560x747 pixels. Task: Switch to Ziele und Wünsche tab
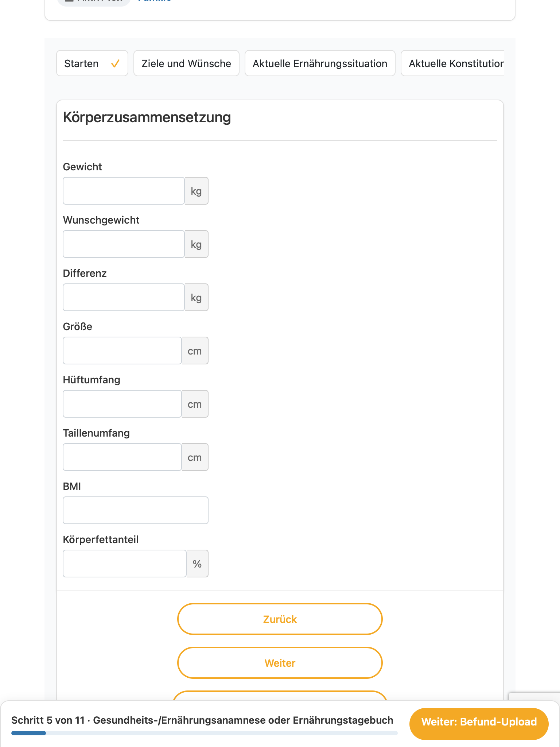[186, 63]
